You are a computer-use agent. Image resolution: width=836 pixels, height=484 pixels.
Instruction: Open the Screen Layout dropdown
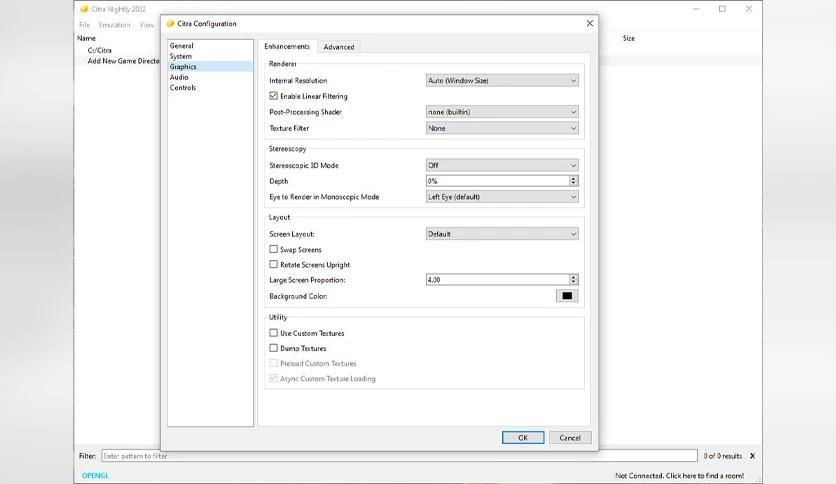coord(502,233)
